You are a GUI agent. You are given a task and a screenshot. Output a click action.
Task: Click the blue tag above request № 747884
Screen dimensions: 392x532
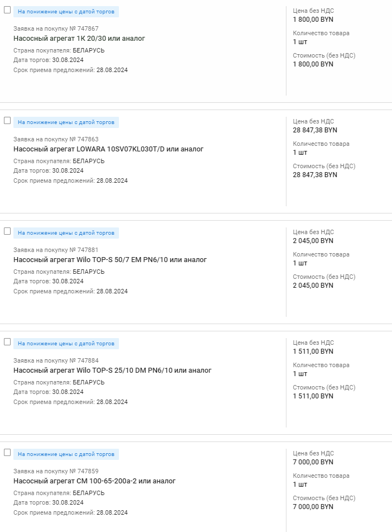click(66, 344)
